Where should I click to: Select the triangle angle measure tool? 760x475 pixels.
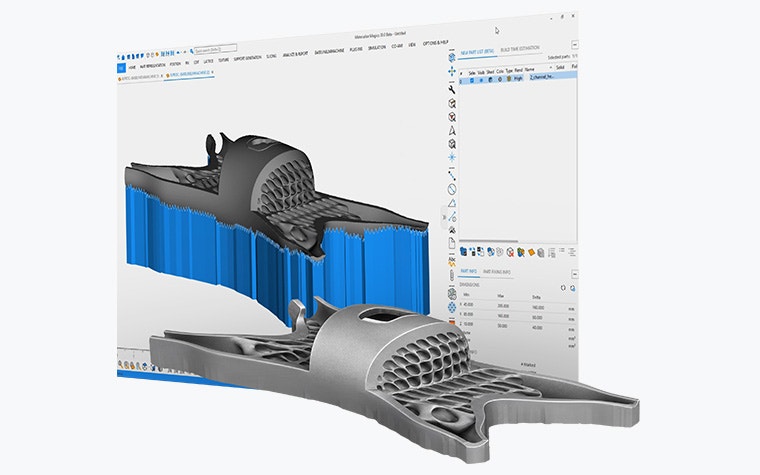(x=452, y=203)
